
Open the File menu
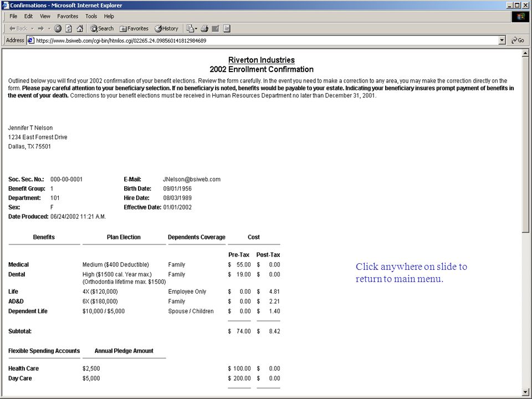[13, 16]
